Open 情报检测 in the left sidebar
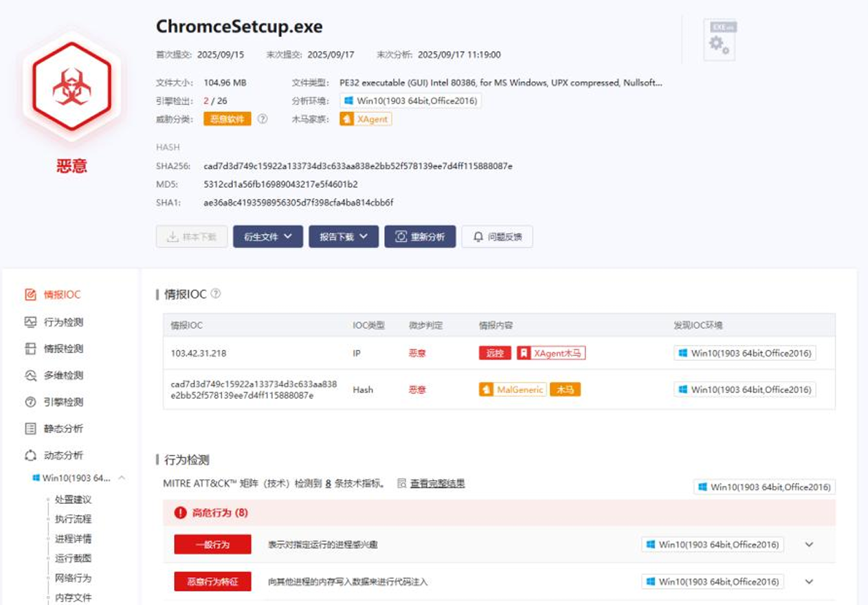Screen dimensions: 868x605 pyautogui.click(x=63, y=349)
